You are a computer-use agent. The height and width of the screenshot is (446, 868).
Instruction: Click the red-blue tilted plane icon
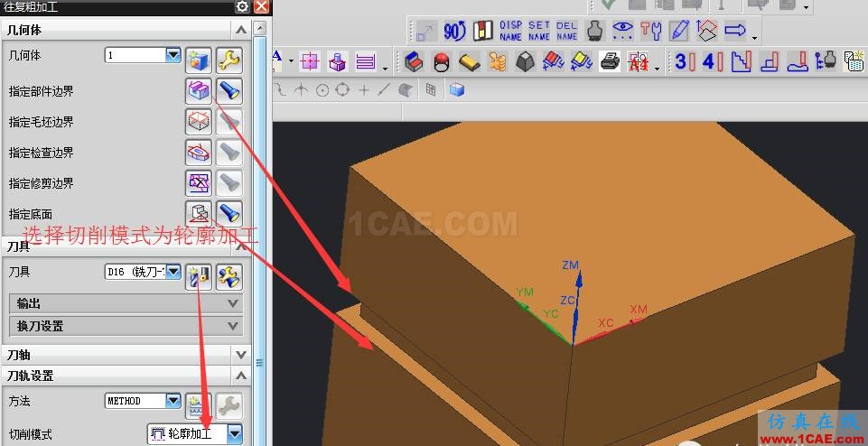[x=553, y=61]
